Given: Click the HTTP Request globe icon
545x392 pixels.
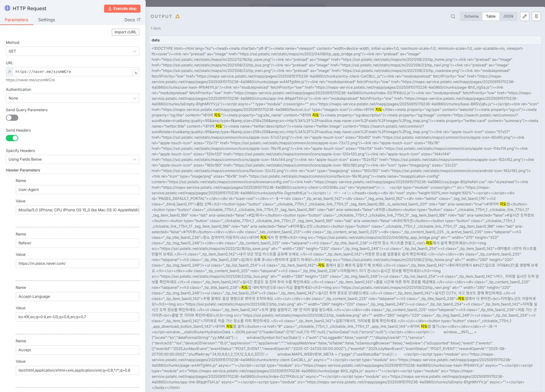Looking at the screenshot, I should pyautogui.click(x=7, y=8).
